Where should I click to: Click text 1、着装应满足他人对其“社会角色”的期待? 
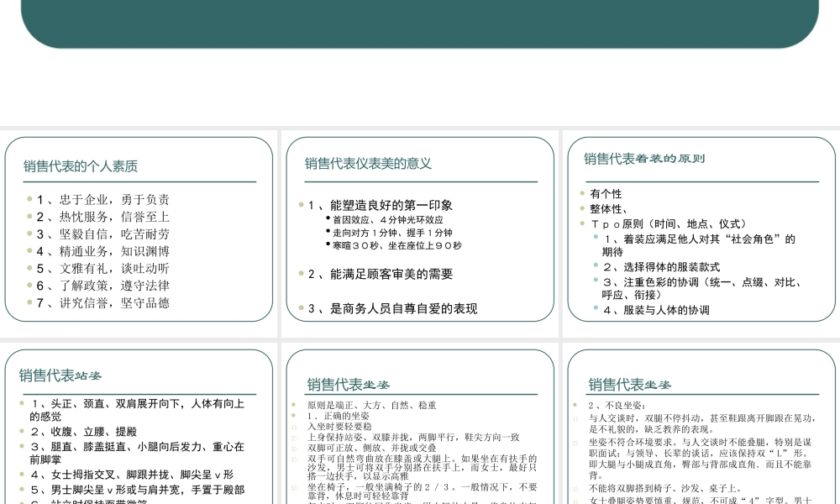pos(699,245)
